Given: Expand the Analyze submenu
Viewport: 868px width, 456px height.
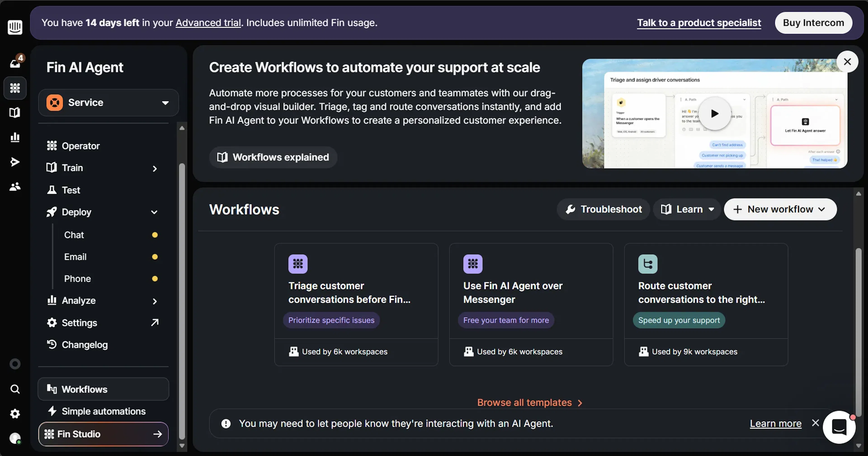Looking at the screenshot, I should pos(155,301).
